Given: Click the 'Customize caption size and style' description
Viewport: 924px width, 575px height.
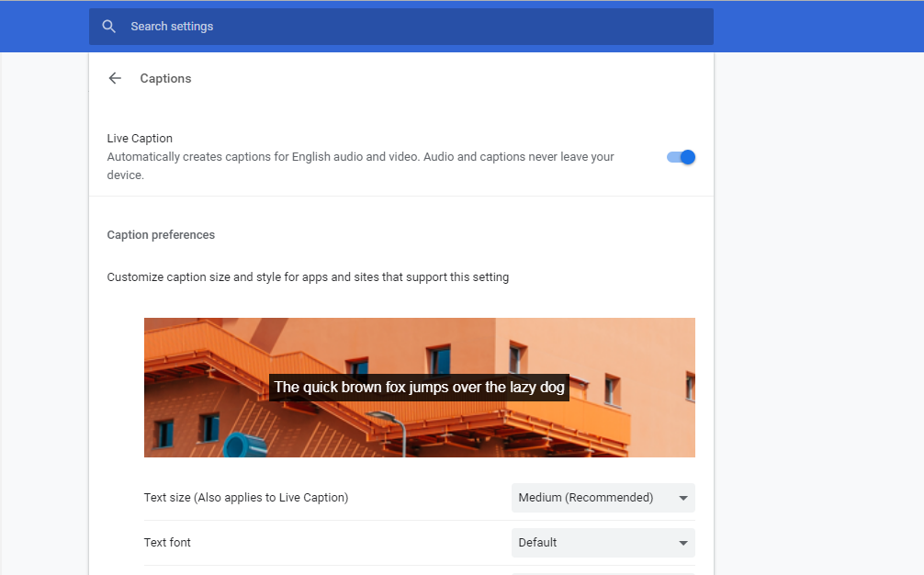Looking at the screenshot, I should tap(308, 276).
